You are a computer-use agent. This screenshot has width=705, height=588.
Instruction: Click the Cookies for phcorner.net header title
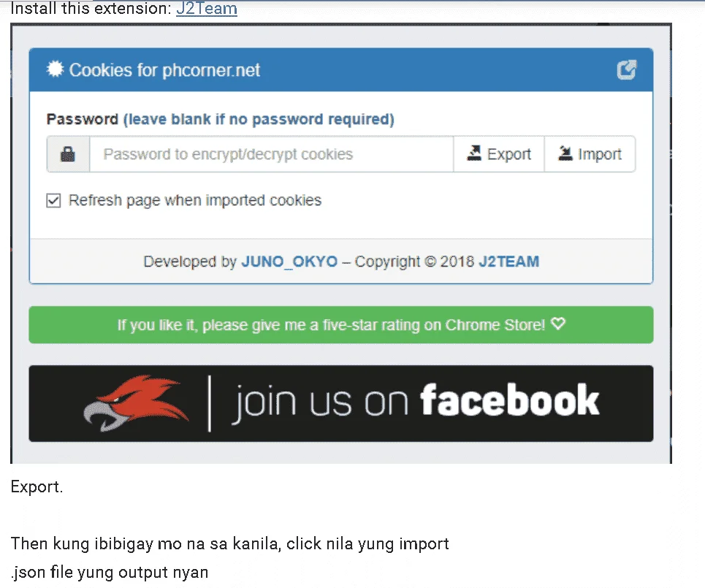click(164, 70)
